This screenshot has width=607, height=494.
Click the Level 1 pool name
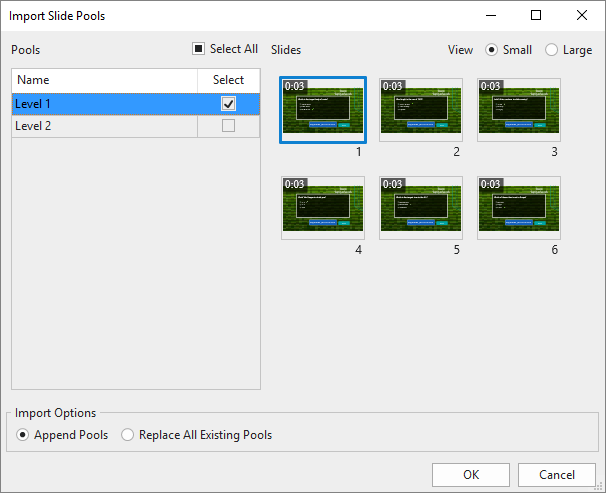point(33,104)
